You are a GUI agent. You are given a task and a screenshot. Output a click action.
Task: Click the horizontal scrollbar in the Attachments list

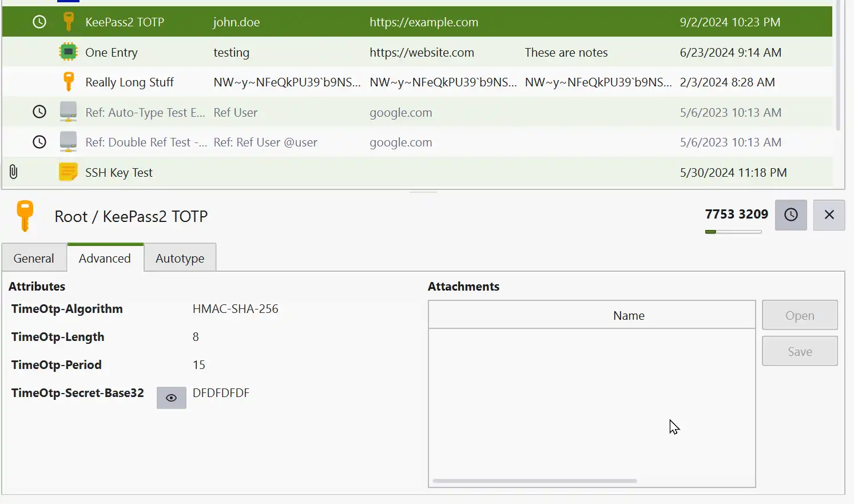pos(535,481)
